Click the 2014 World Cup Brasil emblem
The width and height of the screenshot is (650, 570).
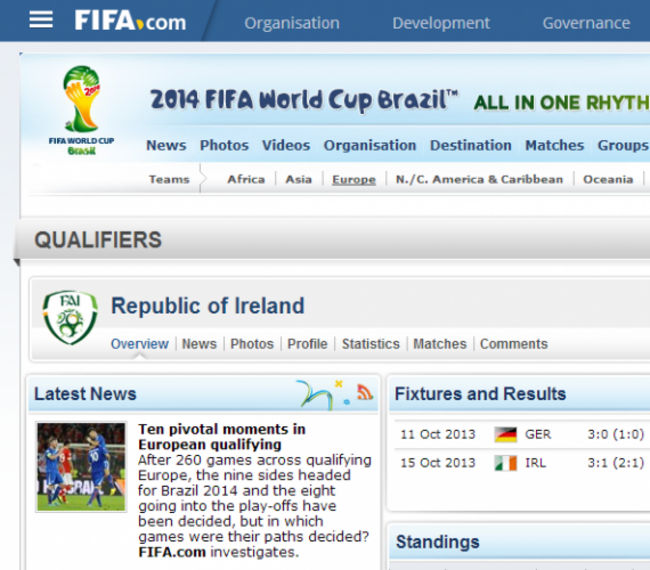pyautogui.click(x=81, y=110)
